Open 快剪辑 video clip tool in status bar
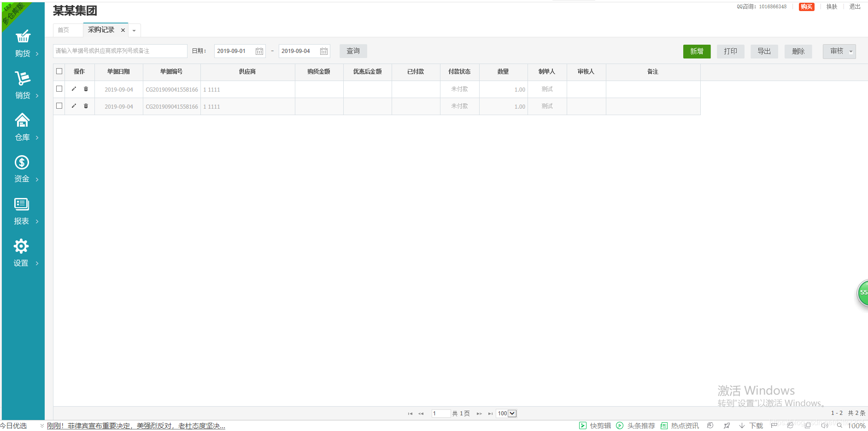The height and width of the screenshot is (431, 868). [x=595, y=426]
